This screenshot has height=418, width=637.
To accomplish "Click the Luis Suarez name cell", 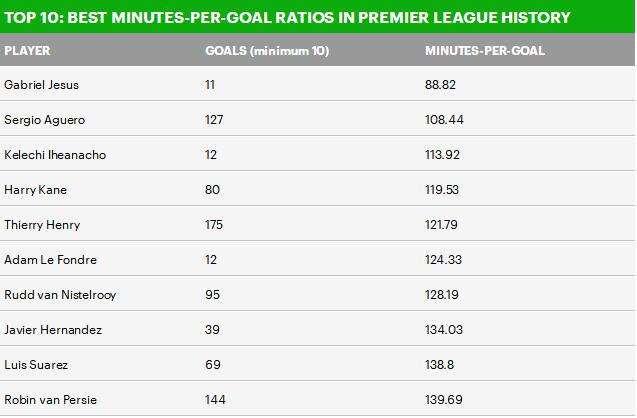I will 35,365.
